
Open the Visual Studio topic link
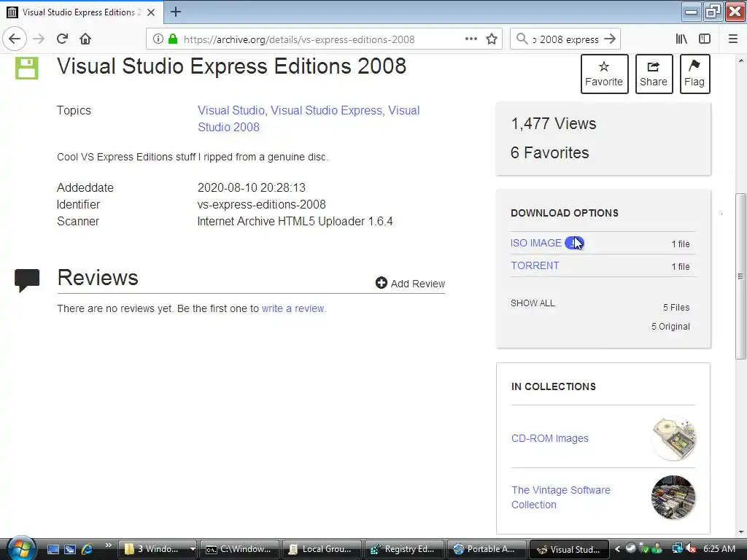[x=231, y=111]
